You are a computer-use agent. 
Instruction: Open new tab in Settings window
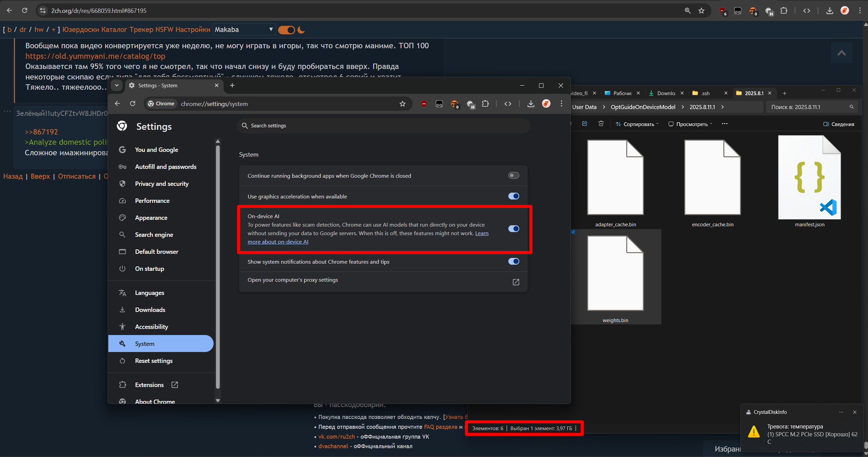(x=232, y=85)
